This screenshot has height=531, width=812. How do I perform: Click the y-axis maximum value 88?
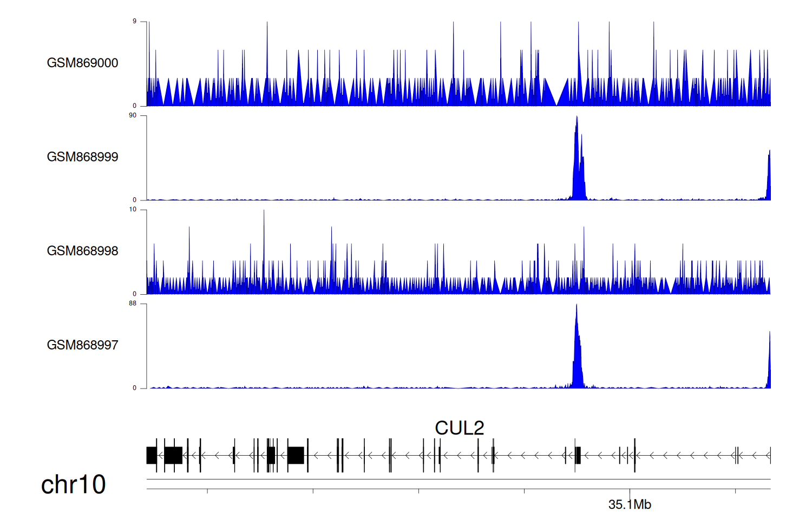point(133,303)
